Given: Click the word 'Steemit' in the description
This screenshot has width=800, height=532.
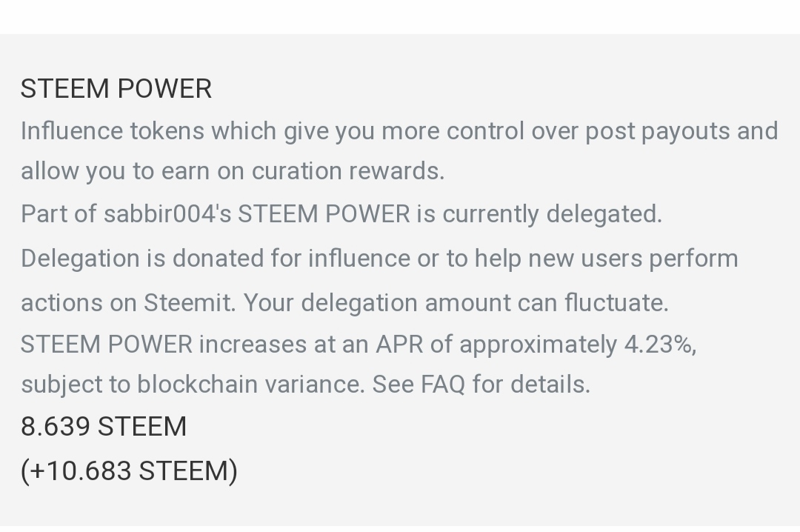Looking at the screenshot, I should (187, 303).
